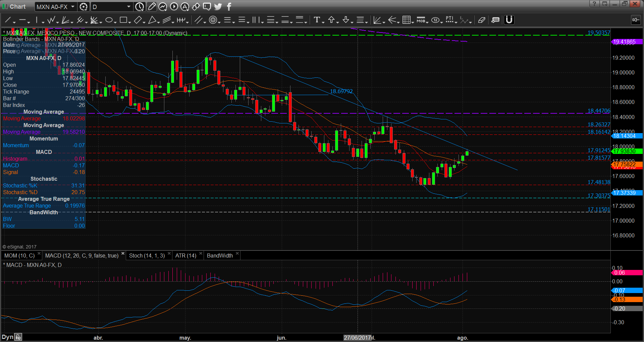
Task: Open chart symbol settings gear
Action: (x=84, y=7)
